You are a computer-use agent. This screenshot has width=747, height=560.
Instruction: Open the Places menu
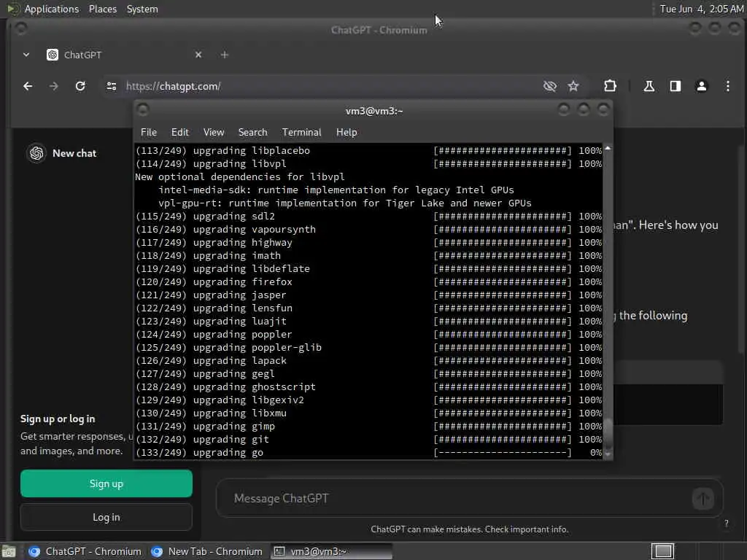point(102,9)
